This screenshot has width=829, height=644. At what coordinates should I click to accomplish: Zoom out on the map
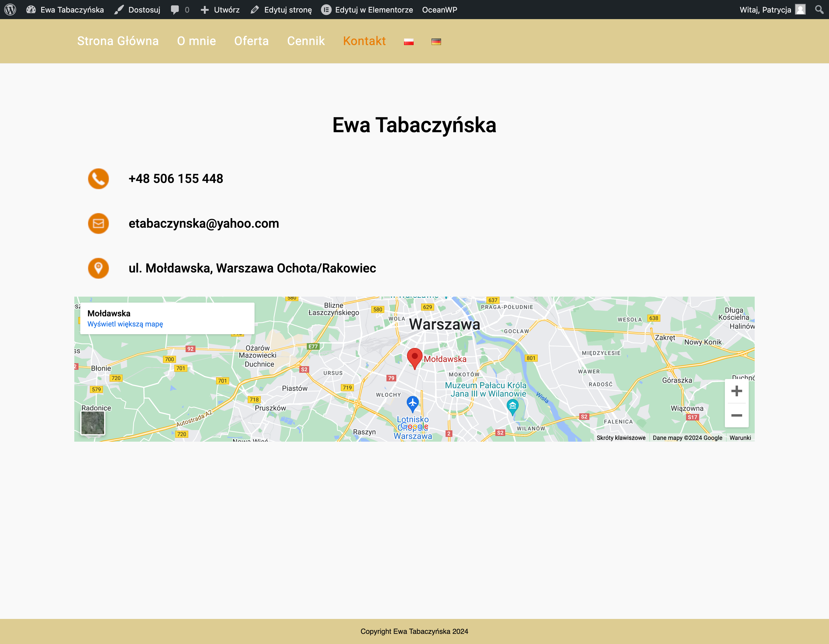point(736,415)
